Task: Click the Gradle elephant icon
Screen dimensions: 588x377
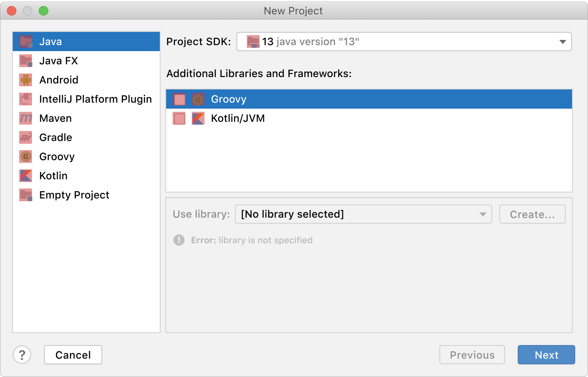Action: pos(26,137)
